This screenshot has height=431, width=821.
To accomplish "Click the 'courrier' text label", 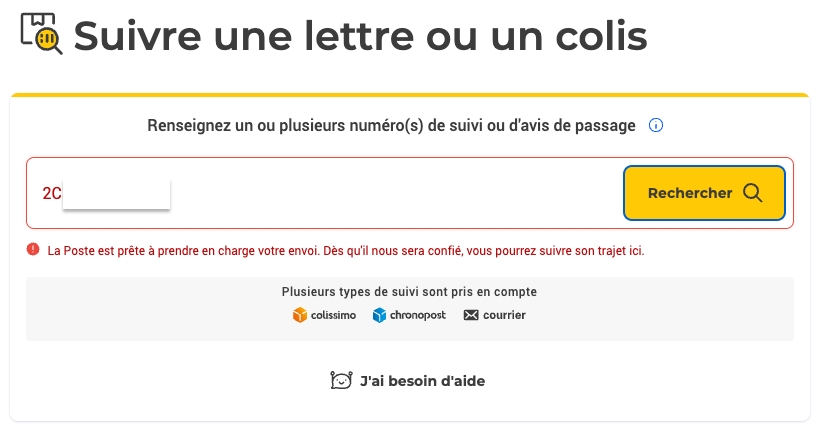I will [x=505, y=315].
